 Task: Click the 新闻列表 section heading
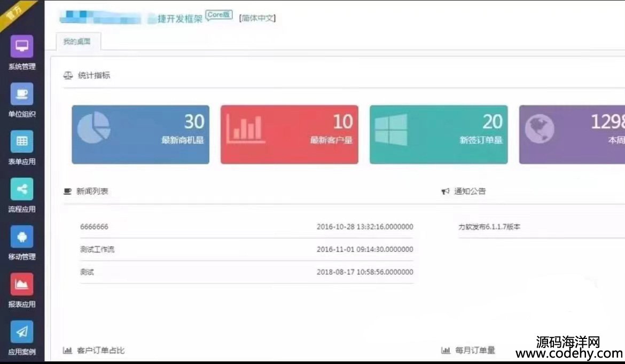coord(92,192)
